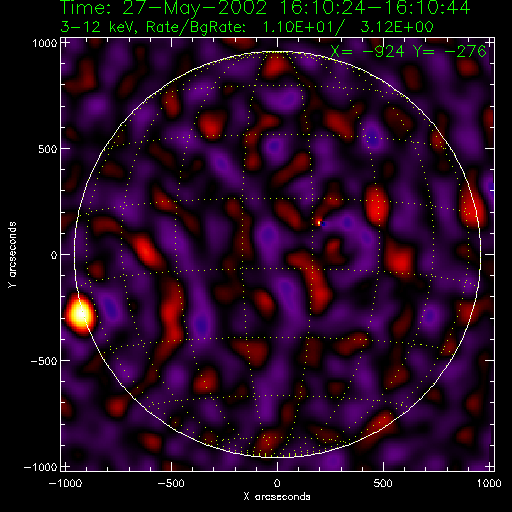Viewport: 512px width, 512px height.
Task: Click the red oval source right of center
Action: [377, 205]
